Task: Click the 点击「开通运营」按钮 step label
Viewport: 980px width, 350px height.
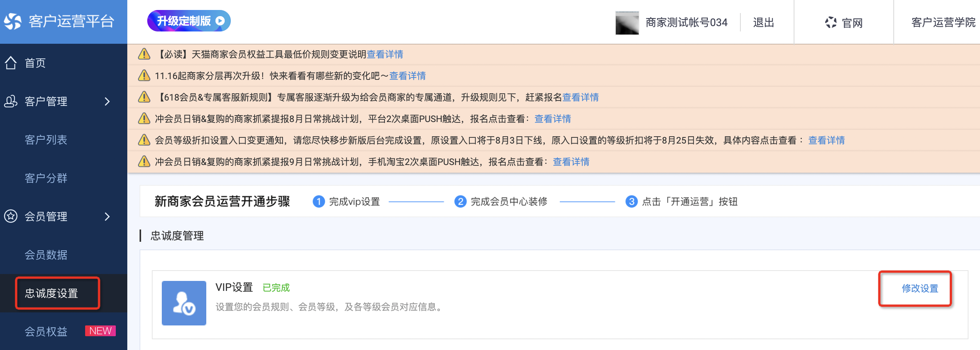Action: tap(690, 201)
